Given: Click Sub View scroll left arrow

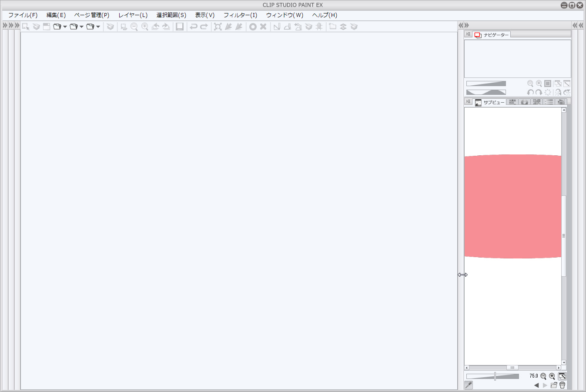Looking at the screenshot, I should point(467,368).
